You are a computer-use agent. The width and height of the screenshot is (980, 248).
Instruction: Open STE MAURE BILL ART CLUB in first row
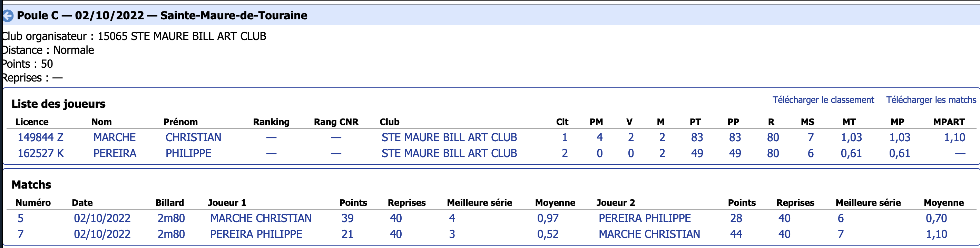[449, 137]
